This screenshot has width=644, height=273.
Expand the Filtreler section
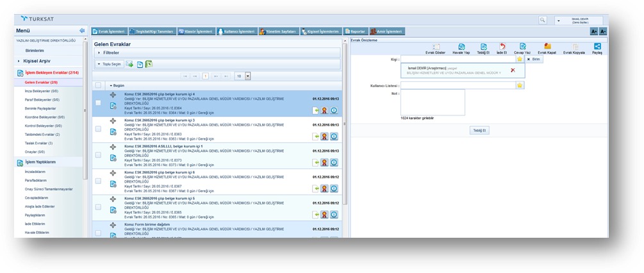98,53
